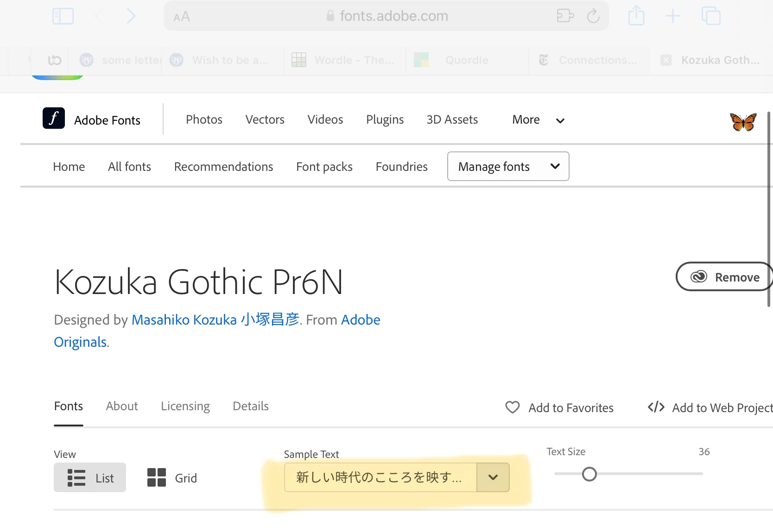
Task: Click the 'Kozuka Gothic Pr6N' heading
Action: [x=199, y=282]
